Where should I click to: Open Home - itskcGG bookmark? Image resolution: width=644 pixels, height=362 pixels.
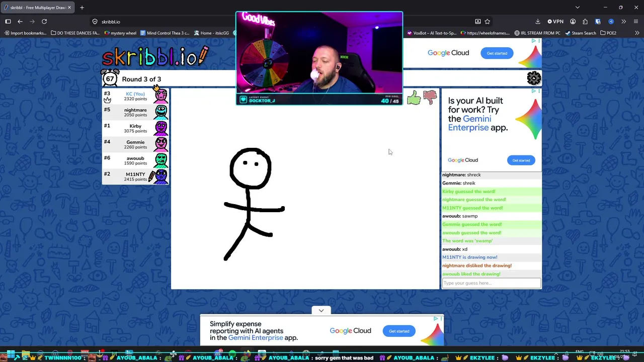pyautogui.click(x=211, y=33)
